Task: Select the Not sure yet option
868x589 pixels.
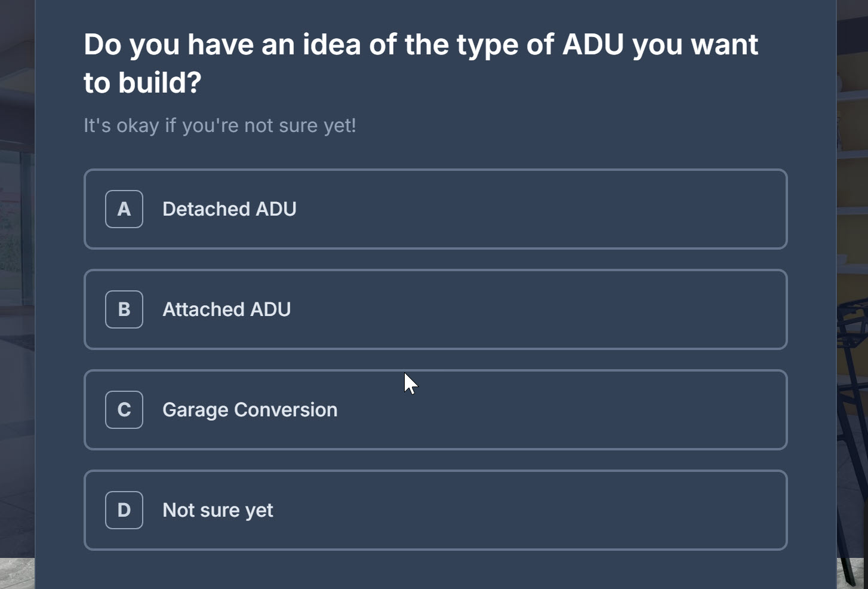Action: tap(435, 510)
